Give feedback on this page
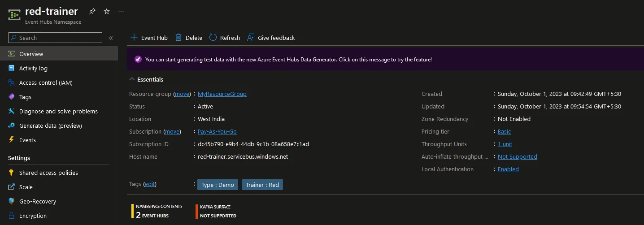 pos(271,38)
